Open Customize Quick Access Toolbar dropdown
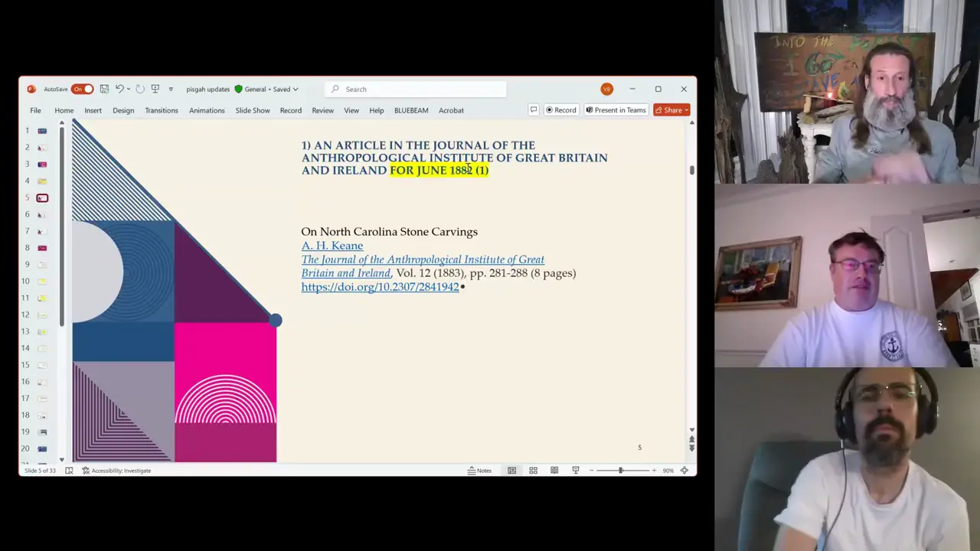The height and width of the screenshot is (551, 980). click(171, 89)
